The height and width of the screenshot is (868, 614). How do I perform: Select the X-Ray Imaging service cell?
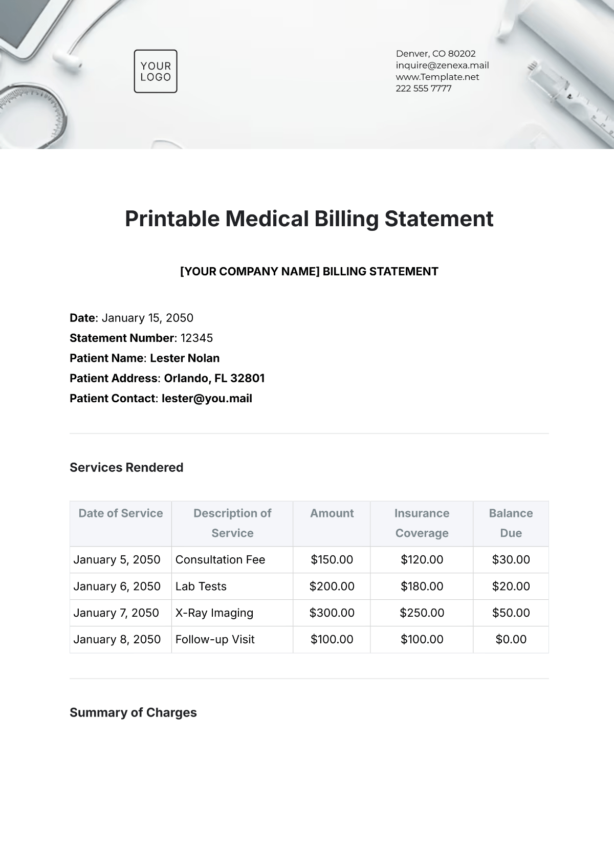click(232, 613)
